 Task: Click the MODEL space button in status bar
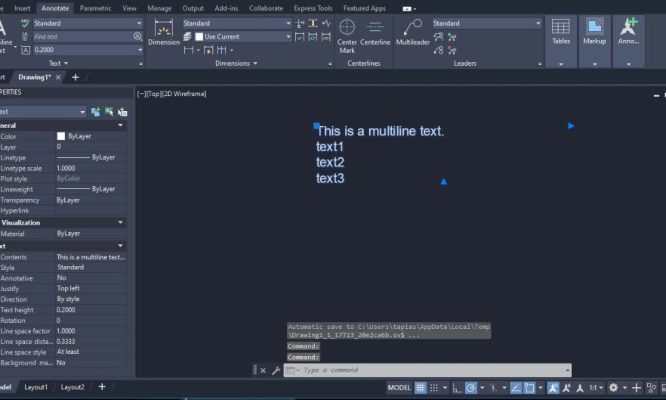[x=399, y=388]
